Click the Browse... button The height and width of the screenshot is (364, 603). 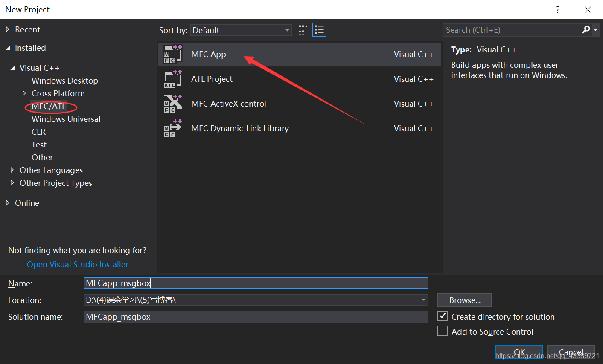465,300
